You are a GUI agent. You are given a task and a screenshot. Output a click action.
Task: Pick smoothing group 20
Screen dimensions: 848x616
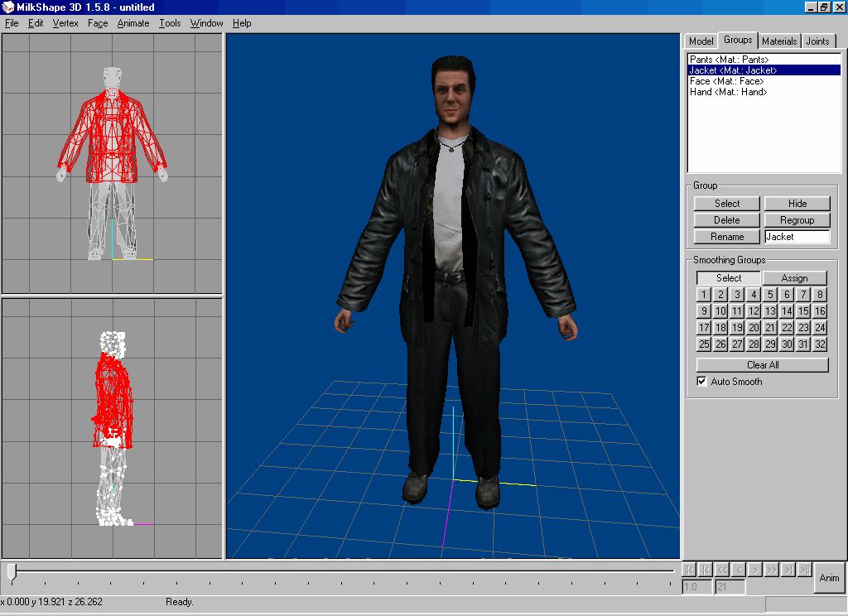coord(754,328)
